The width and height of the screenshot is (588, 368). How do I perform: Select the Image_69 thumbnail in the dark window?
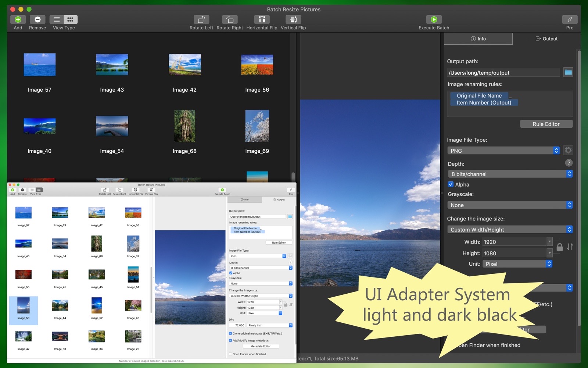pyautogui.click(x=257, y=126)
